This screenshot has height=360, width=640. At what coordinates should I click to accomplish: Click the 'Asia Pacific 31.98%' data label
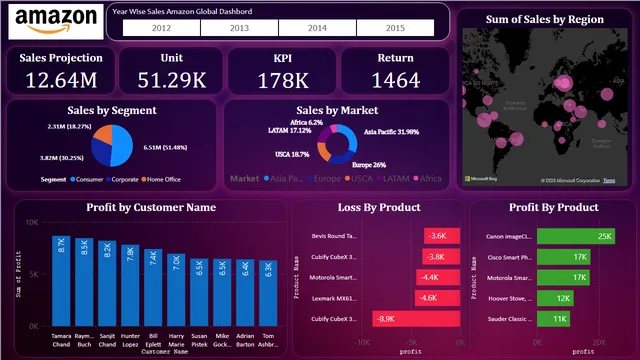391,132
